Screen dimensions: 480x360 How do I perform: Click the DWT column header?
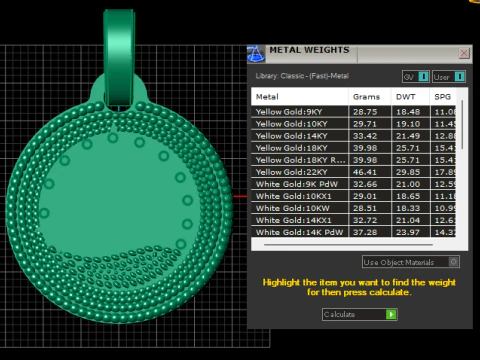[410, 97]
